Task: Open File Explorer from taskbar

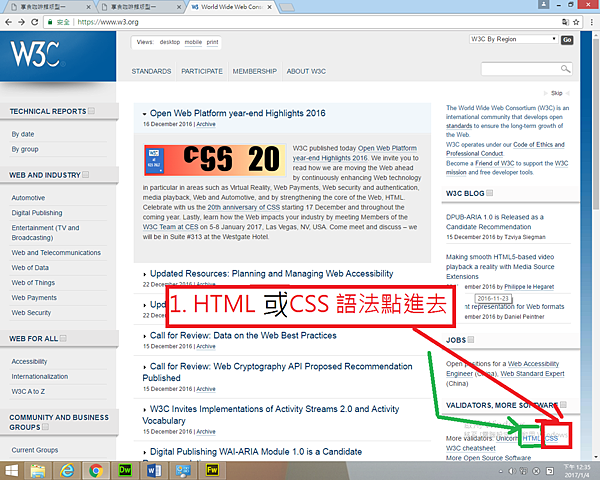Action: tap(38, 470)
